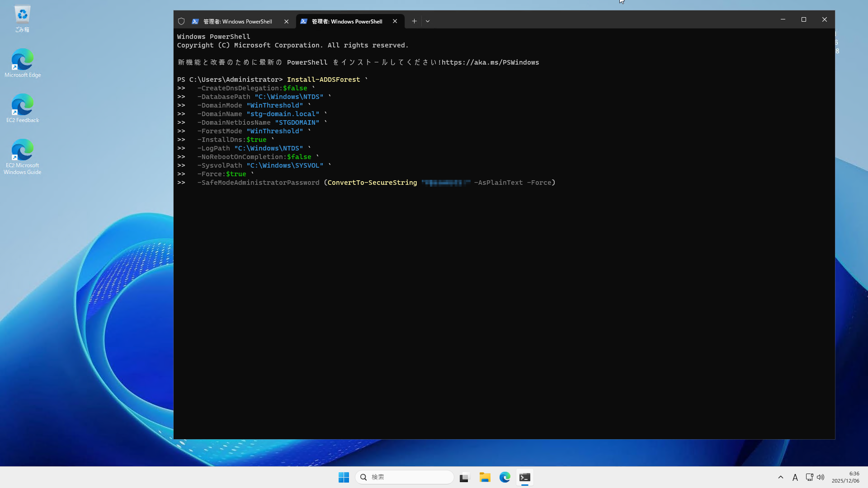Open the volume control in tray

[x=821, y=477]
